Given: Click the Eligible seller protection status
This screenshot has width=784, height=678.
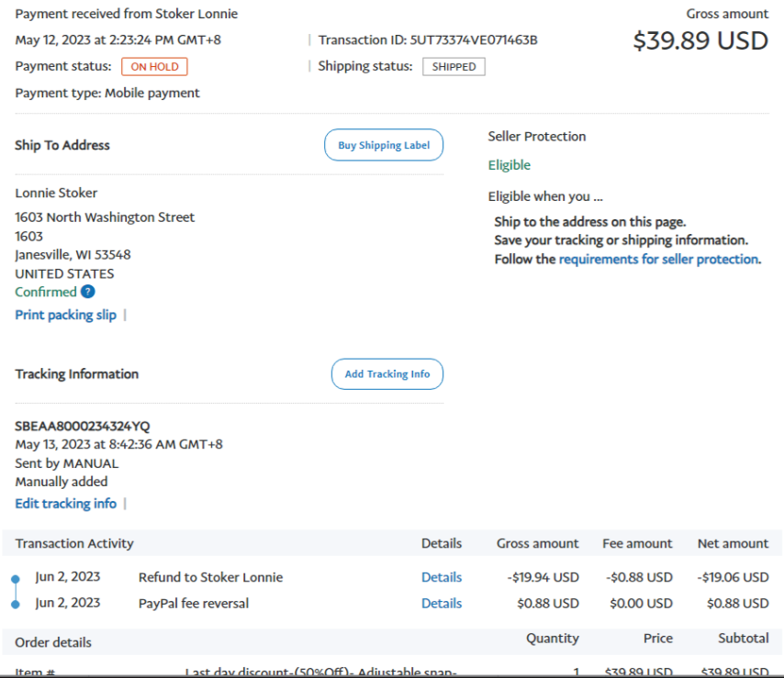Looking at the screenshot, I should tap(510, 165).
